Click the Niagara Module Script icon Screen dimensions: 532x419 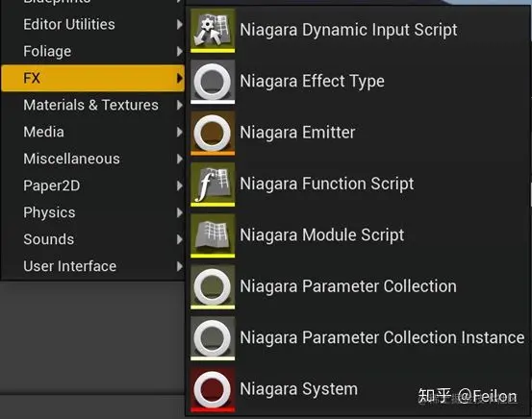click(x=213, y=235)
